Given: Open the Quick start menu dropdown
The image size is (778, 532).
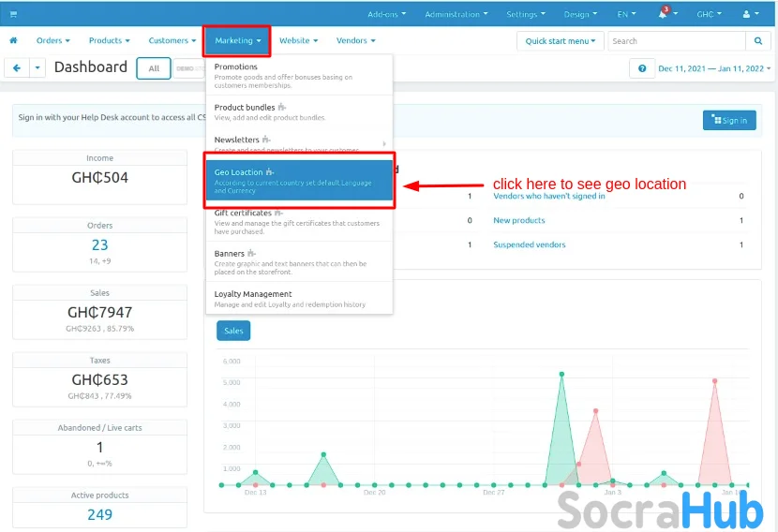Looking at the screenshot, I should (560, 41).
